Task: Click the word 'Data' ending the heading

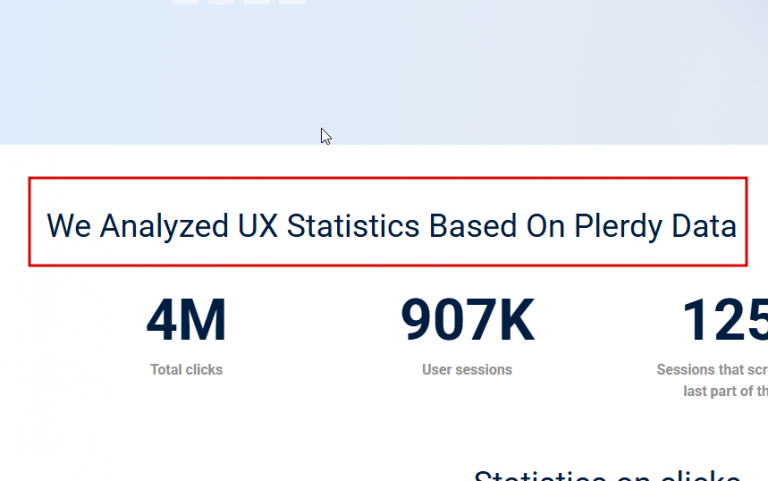Action: (703, 226)
